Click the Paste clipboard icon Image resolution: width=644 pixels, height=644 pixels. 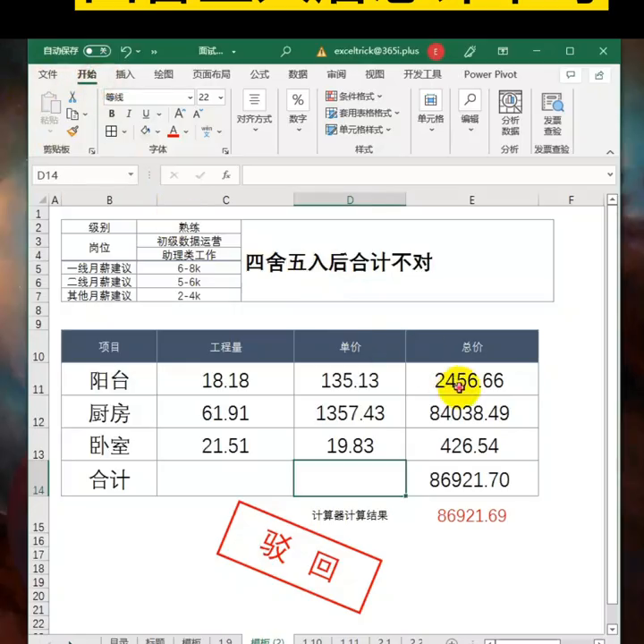[x=50, y=102]
